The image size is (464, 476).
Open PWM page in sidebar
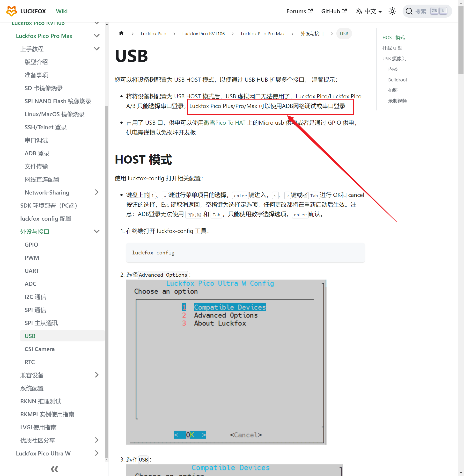(32, 258)
